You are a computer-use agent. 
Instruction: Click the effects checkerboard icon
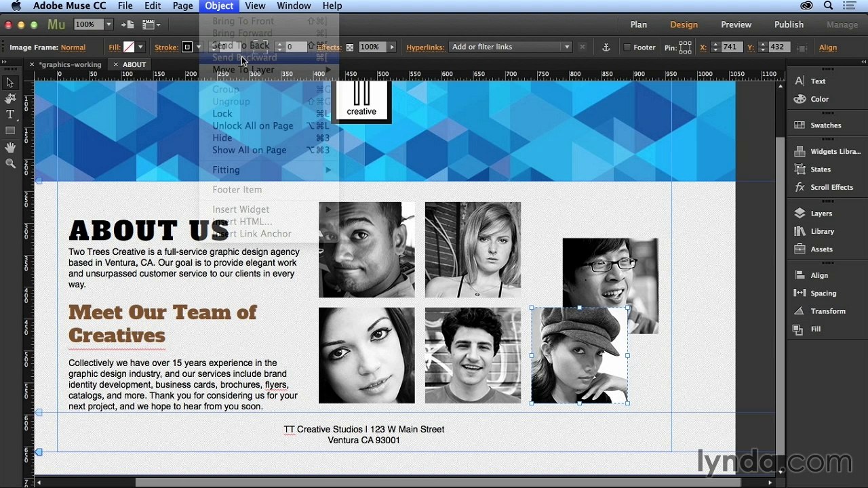click(349, 47)
